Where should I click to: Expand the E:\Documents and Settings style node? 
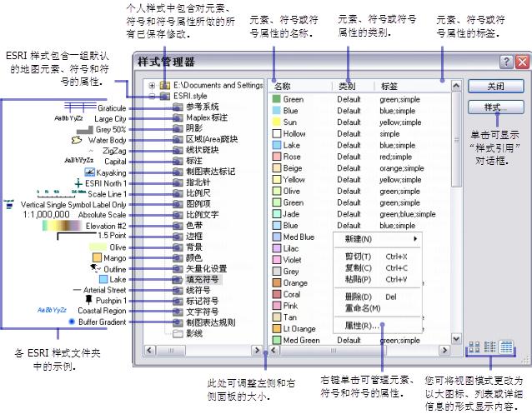(x=153, y=86)
